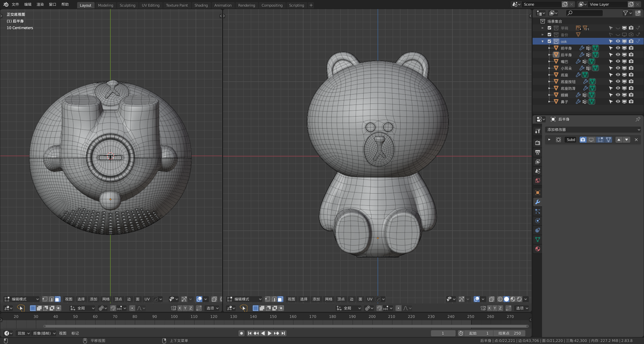Switch to the Sculpting workspace tab

[127, 5]
